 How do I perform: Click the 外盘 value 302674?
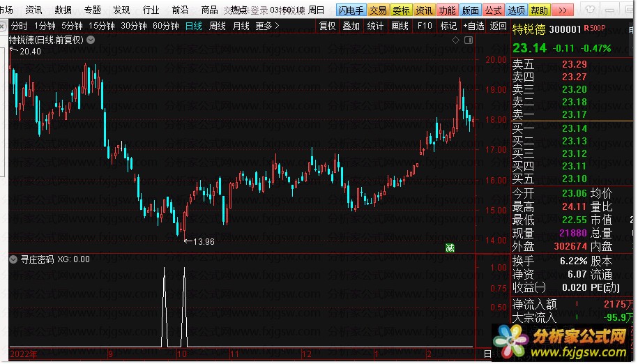tap(570, 246)
